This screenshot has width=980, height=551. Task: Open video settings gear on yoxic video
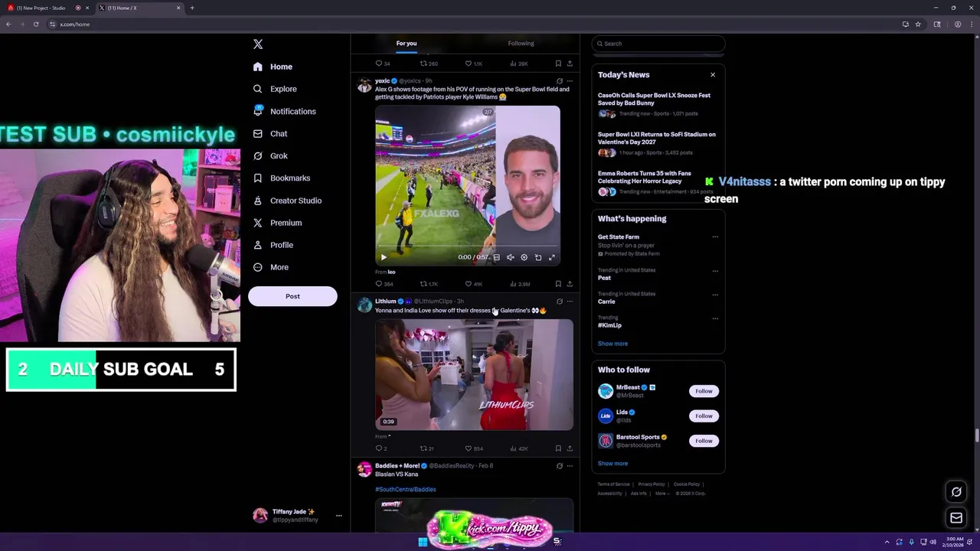[524, 257]
